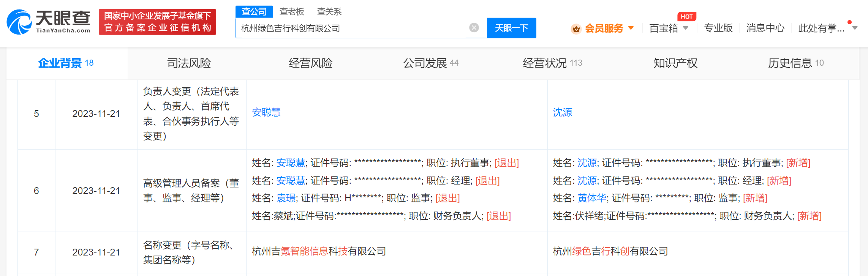This screenshot has width=868, height=276.
Task: Open 安聪慧 link in row 5
Action: (266, 112)
